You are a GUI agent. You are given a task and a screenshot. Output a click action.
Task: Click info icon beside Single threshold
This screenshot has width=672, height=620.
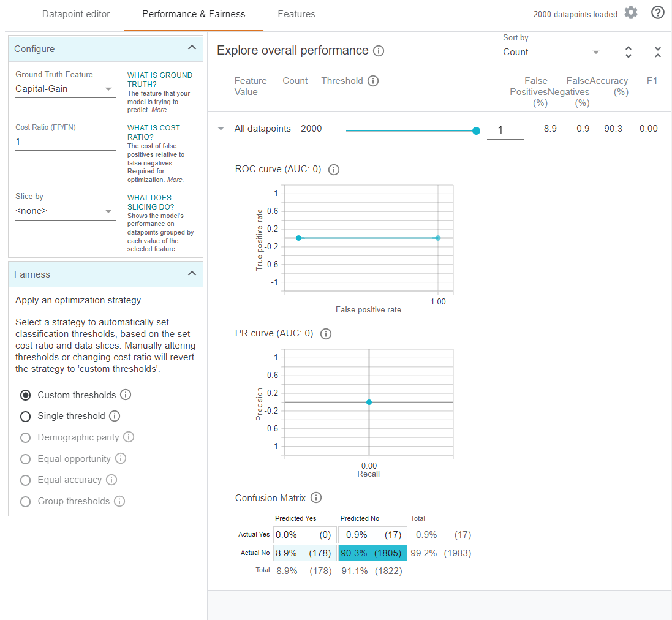click(x=115, y=416)
